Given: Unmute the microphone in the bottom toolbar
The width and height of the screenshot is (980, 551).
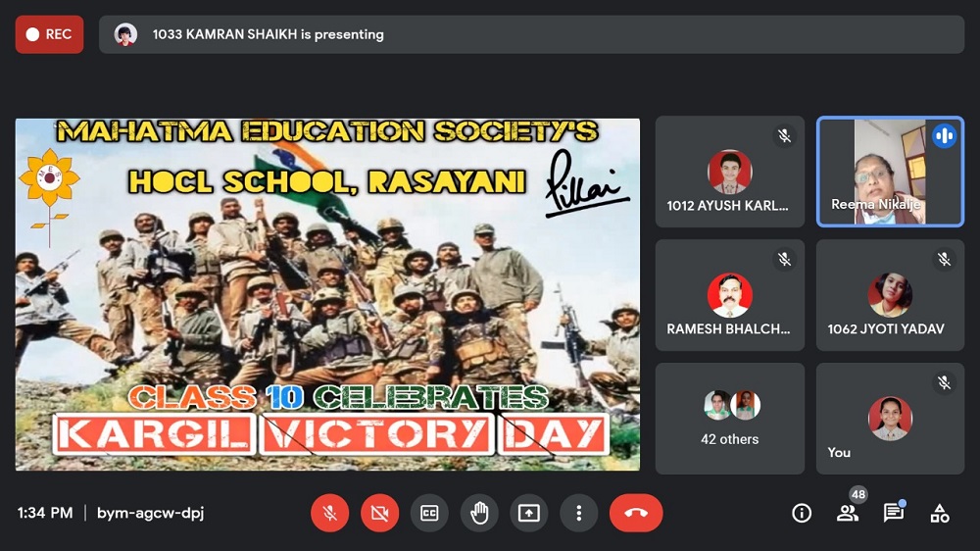Looking at the screenshot, I should pos(330,513).
